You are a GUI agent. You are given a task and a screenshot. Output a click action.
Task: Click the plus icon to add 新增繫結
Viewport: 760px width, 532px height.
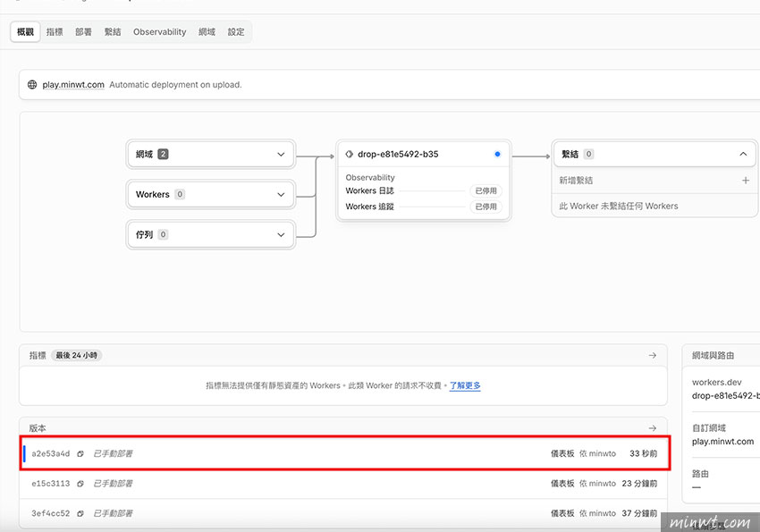[x=746, y=181]
